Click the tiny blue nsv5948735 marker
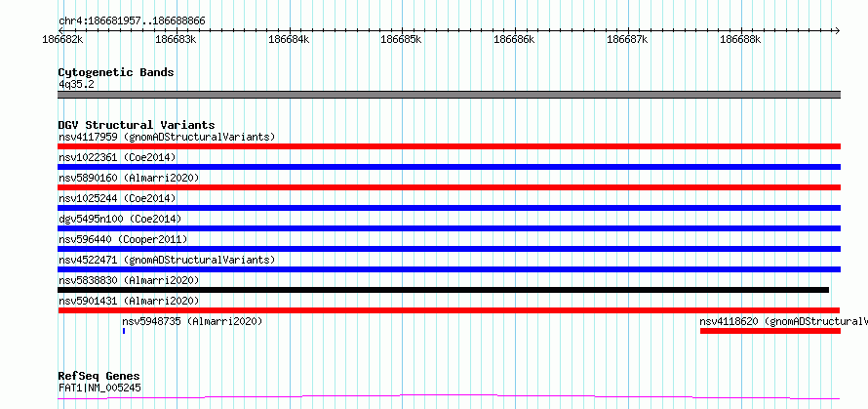Screen dimensions: 868x409 (124, 331)
